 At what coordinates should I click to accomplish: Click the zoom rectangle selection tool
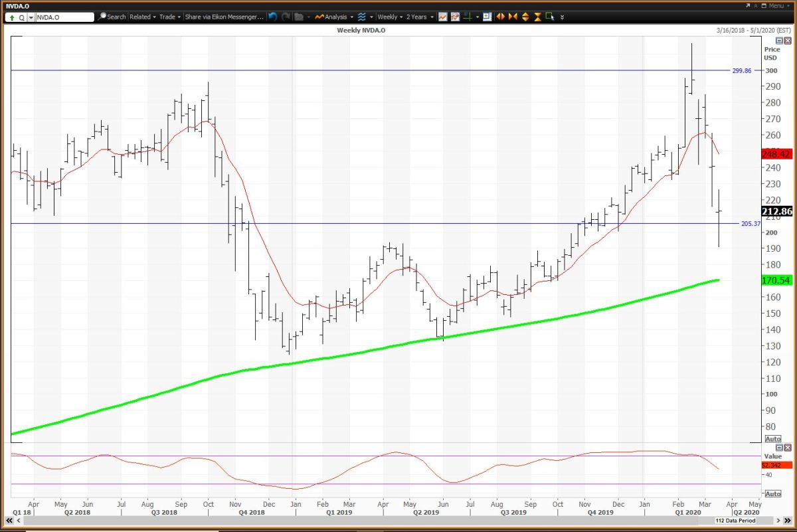[549, 17]
